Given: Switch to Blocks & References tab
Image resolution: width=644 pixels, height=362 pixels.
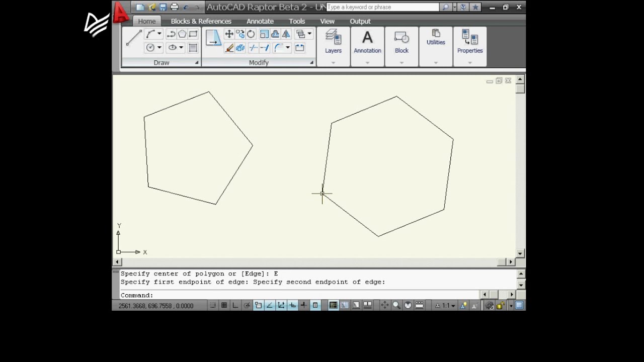Looking at the screenshot, I should [x=201, y=21].
